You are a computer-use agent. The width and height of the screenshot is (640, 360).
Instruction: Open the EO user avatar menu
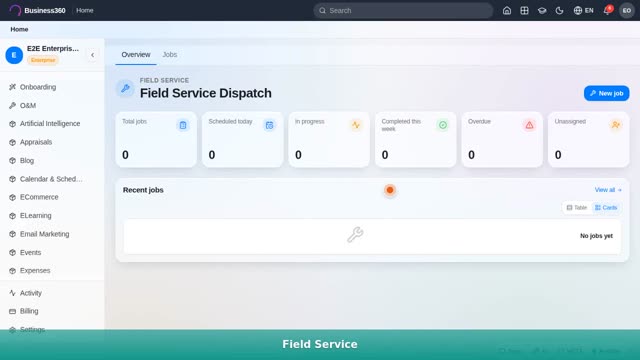pyautogui.click(x=627, y=11)
